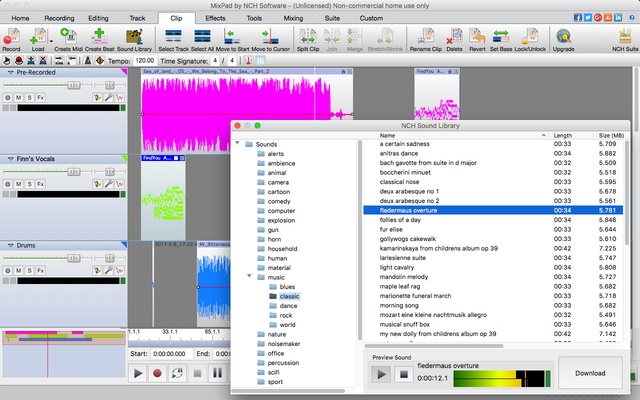Collapse the music folder in tree

[249, 276]
